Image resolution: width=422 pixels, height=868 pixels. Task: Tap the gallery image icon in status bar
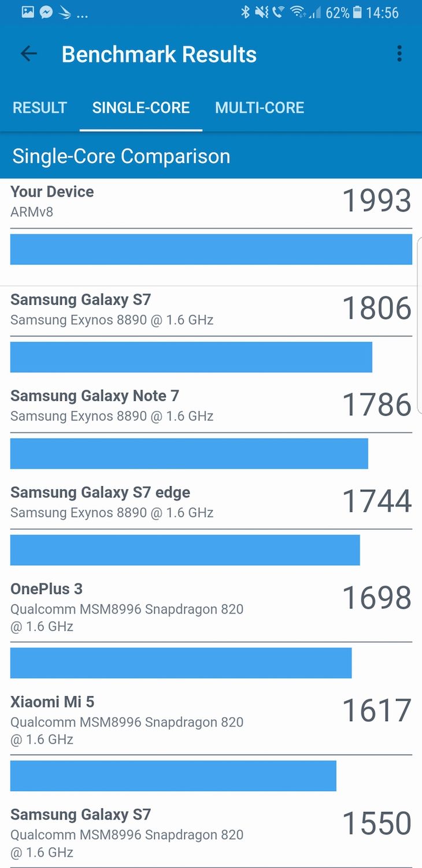(28, 12)
